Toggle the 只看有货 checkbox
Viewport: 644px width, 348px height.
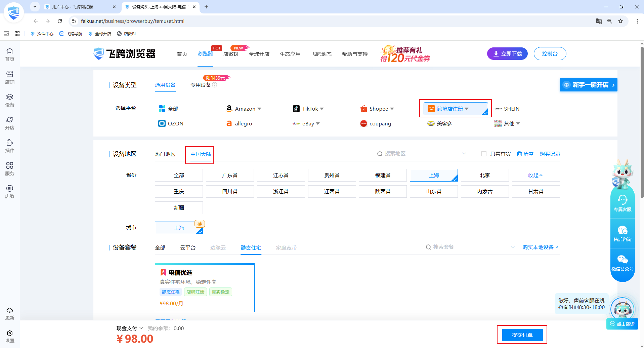pyautogui.click(x=484, y=154)
